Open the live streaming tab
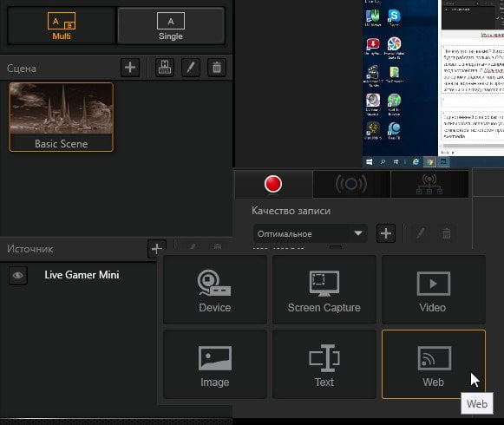 tap(351, 184)
